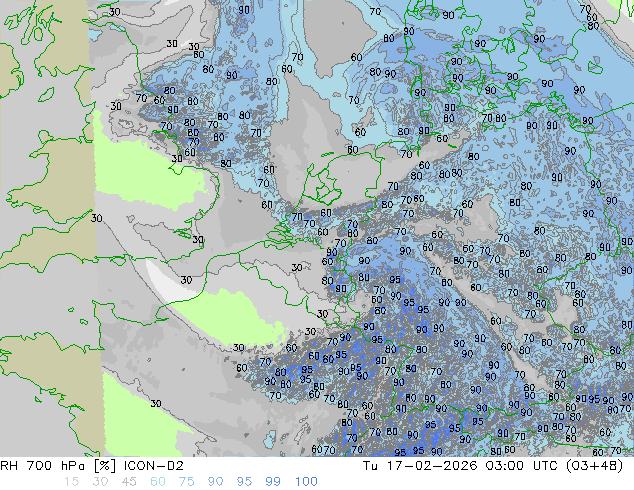The height and width of the screenshot is (490, 634).
Task: Click the date "Tu 17-02-2026"
Action: [x=419, y=466]
